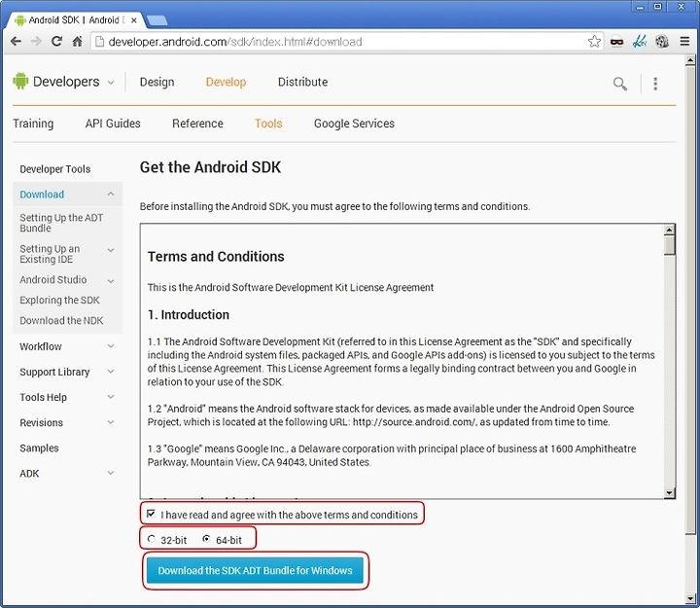
Task: Go to the Reference section
Action: [x=197, y=124]
